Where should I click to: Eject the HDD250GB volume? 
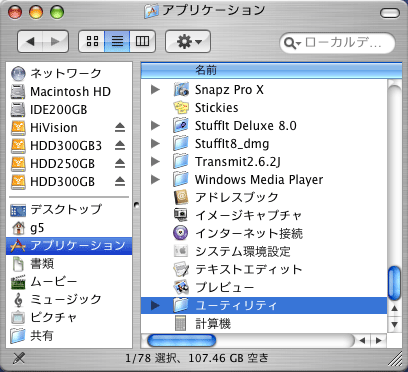[120, 164]
